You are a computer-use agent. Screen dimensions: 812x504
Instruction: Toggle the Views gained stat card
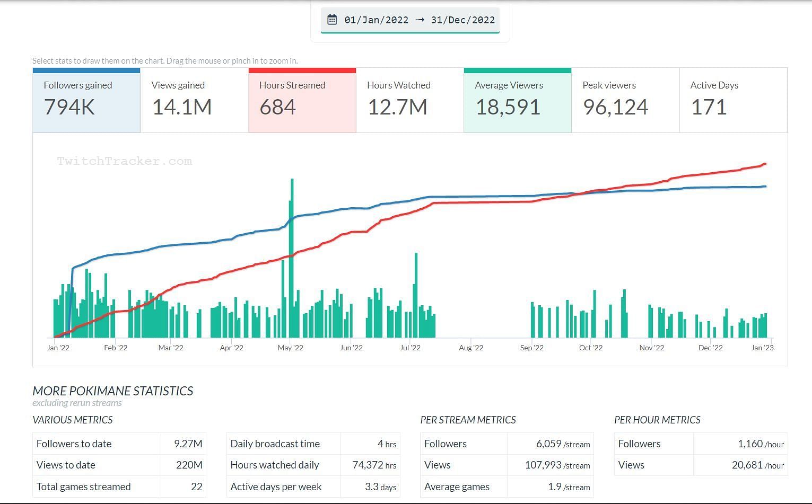tap(194, 100)
